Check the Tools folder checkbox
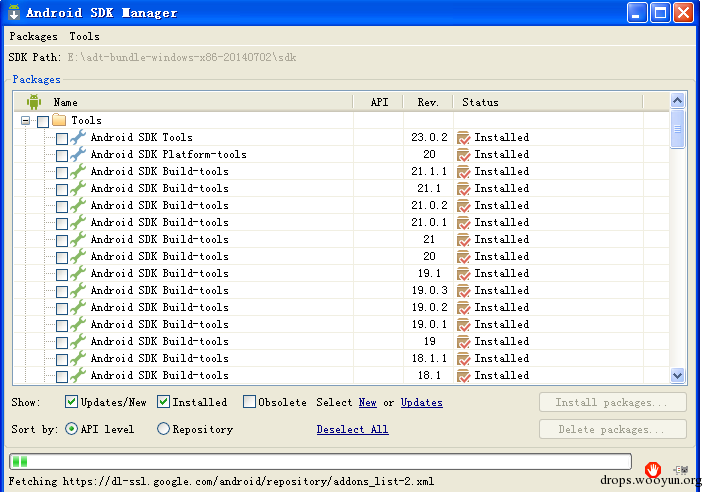 click(x=43, y=121)
